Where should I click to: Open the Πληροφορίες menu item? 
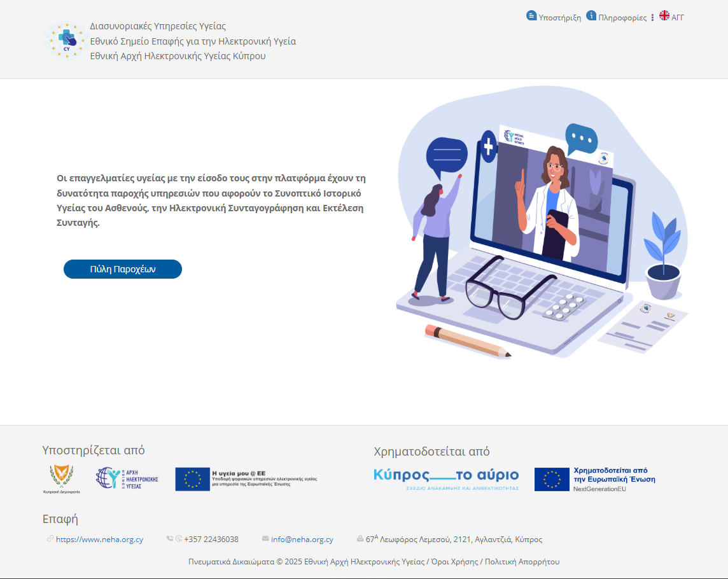(622, 18)
